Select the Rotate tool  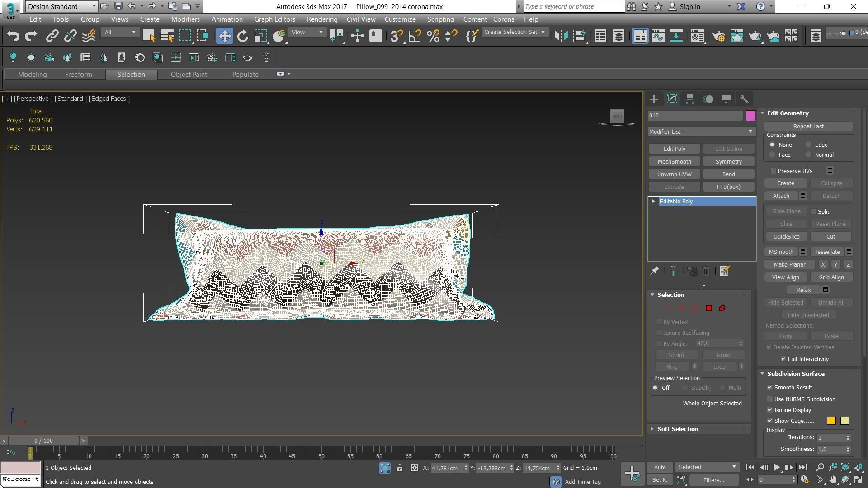tap(243, 36)
